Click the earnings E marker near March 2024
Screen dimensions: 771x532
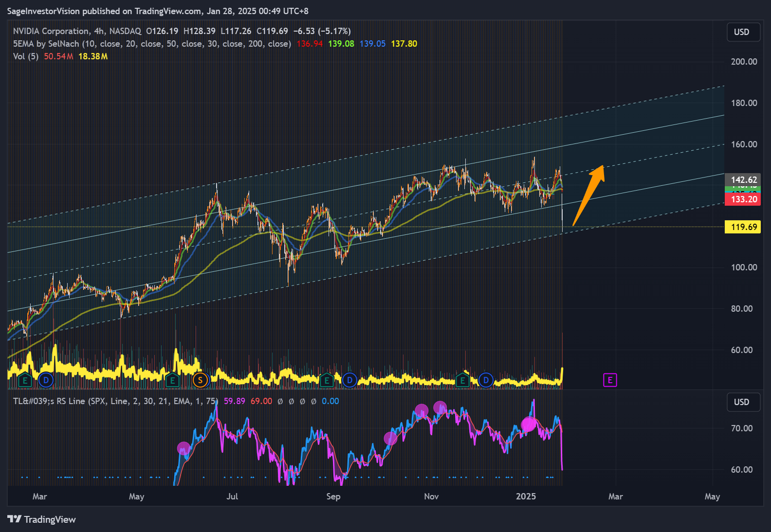(25, 380)
